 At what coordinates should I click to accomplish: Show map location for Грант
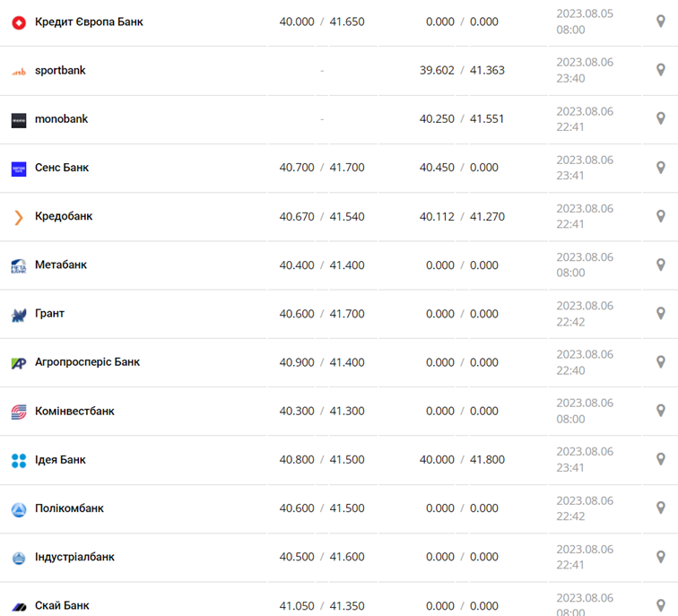[661, 314]
